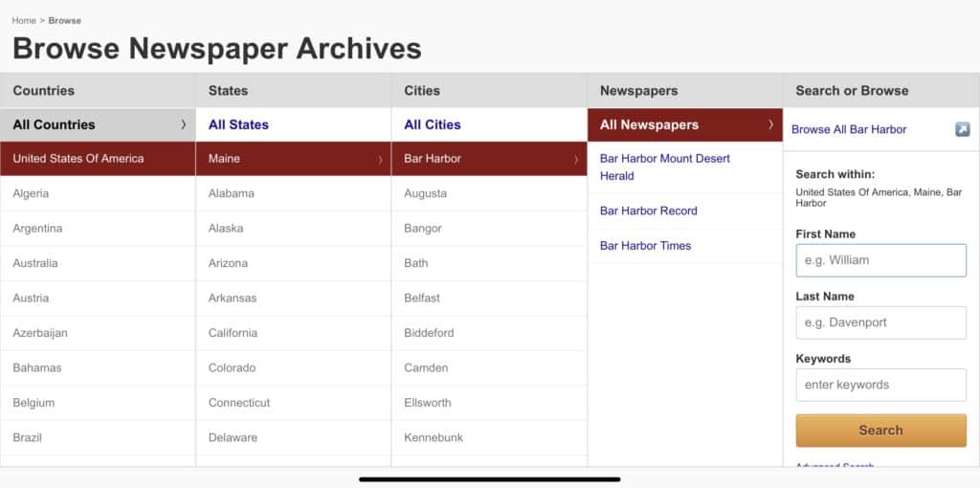
Task: Click the orange Search button
Action: (x=880, y=430)
